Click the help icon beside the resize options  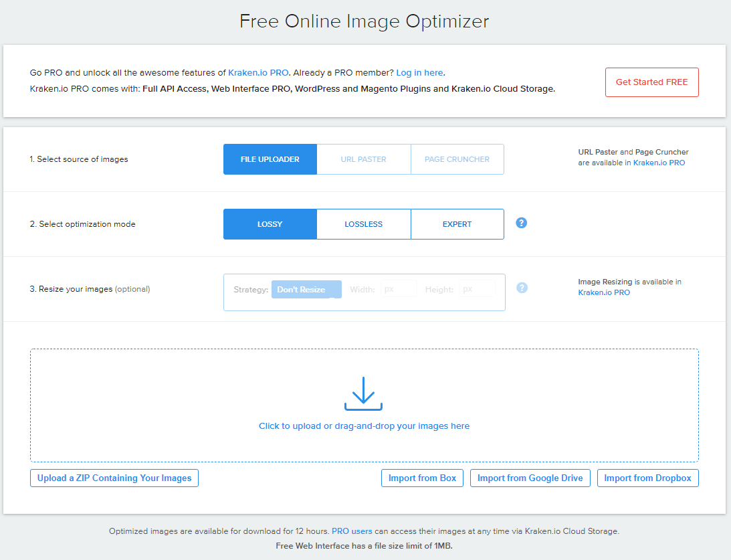521,288
